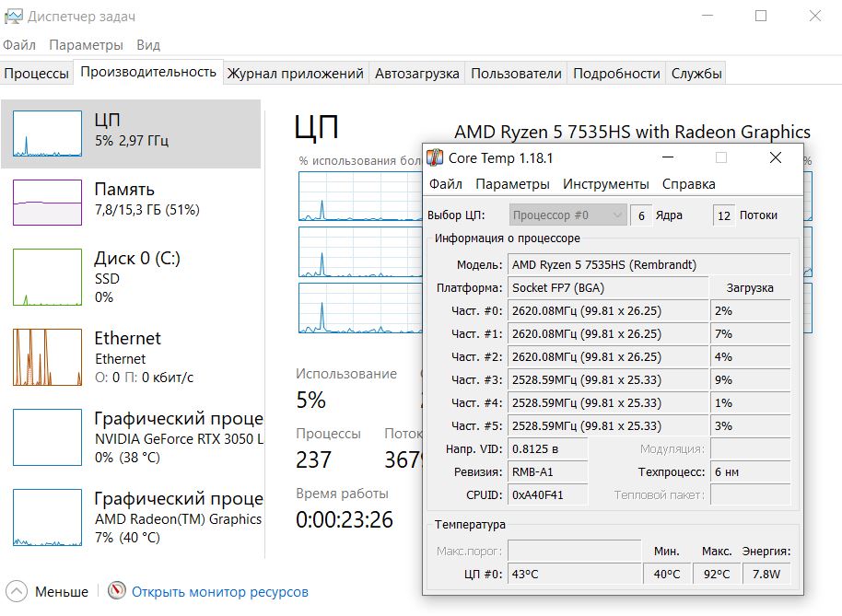842x616 pixels.
Task: Click the 1% load value for core #4
Action: click(750, 403)
